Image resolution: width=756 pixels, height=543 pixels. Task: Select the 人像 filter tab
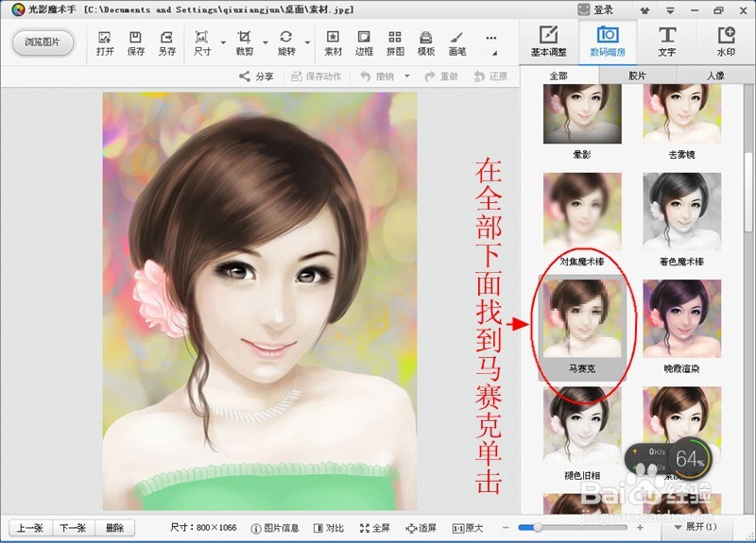point(715,76)
